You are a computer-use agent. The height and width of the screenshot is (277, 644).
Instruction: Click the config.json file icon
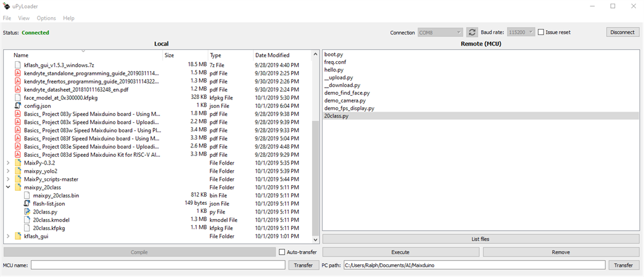[x=18, y=105]
